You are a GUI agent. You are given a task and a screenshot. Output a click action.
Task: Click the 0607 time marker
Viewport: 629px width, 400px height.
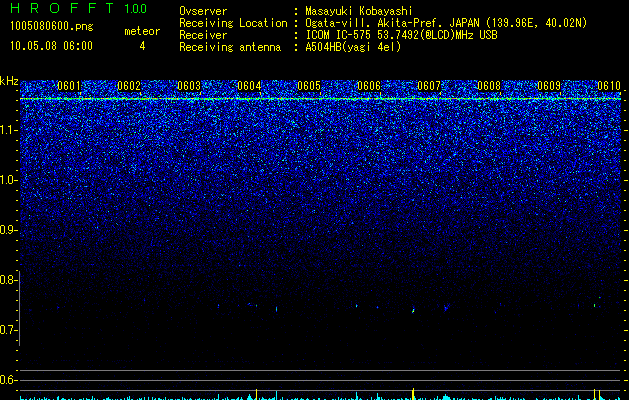click(x=429, y=86)
